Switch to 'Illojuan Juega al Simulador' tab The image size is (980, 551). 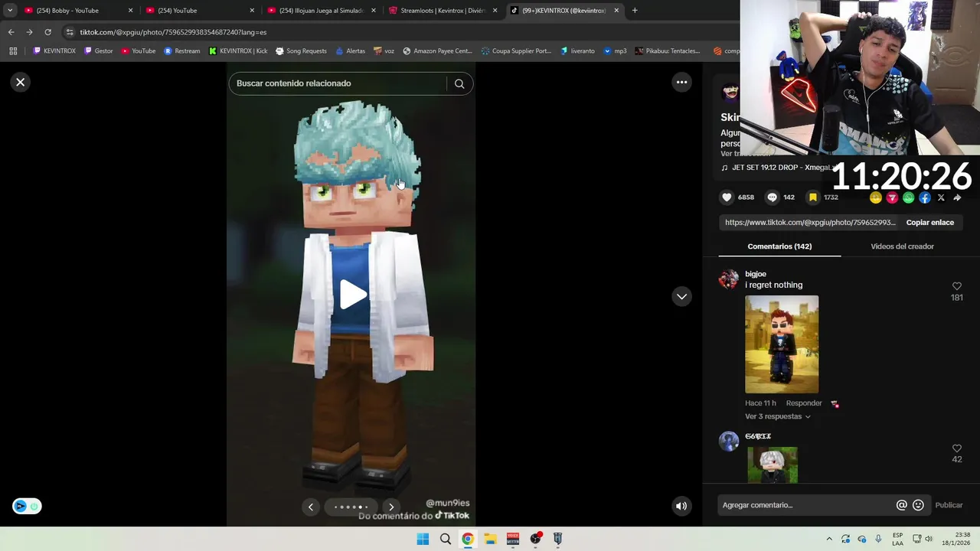click(x=321, y=11)
